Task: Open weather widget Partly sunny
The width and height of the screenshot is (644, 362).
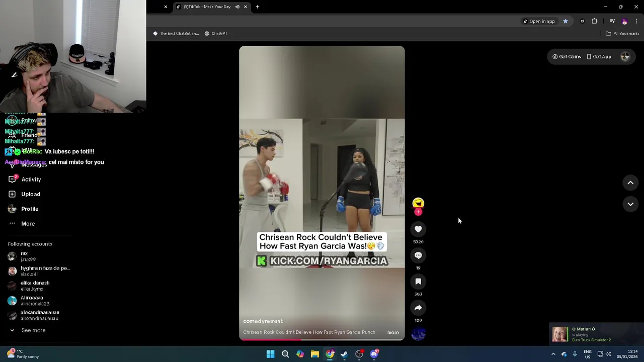Action: click(x=22, y=354)
